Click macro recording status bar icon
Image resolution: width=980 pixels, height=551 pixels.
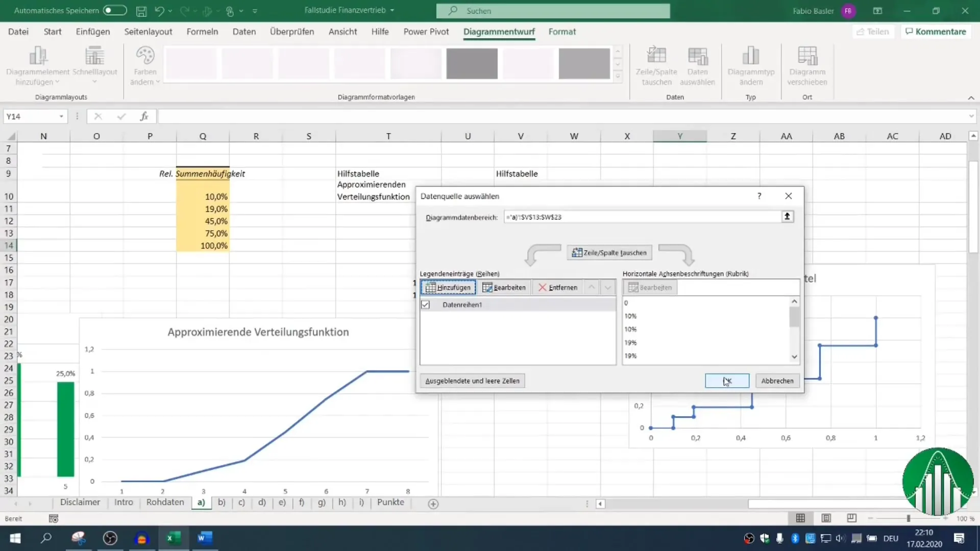click(x=53, y=519)
